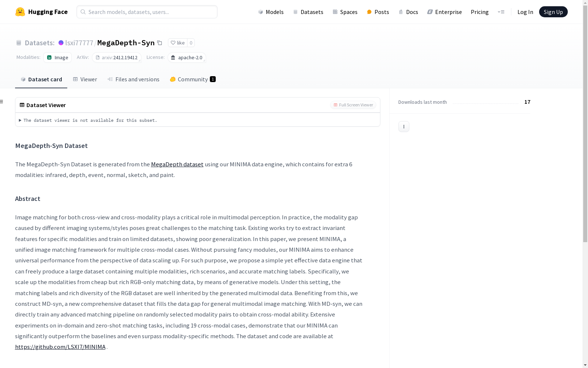Expand the more navigation menu icon

(x=501, y=12)
